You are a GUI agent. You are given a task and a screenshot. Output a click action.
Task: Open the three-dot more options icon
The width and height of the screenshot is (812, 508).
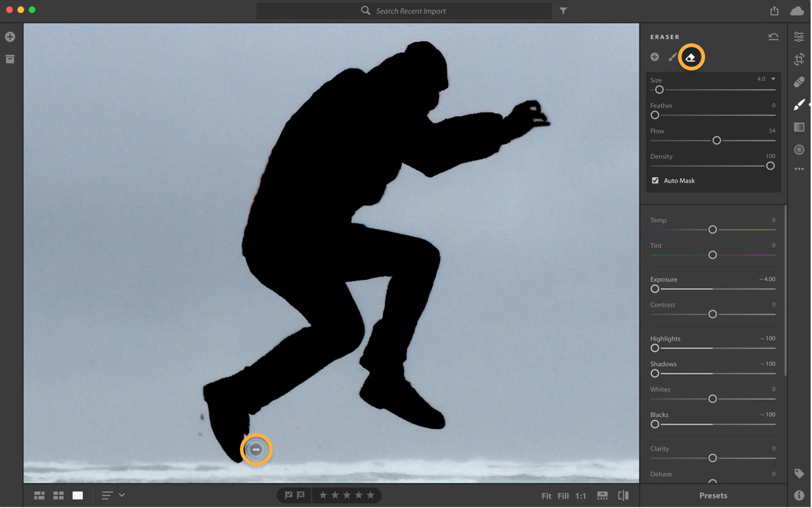[x=799, y=168]
